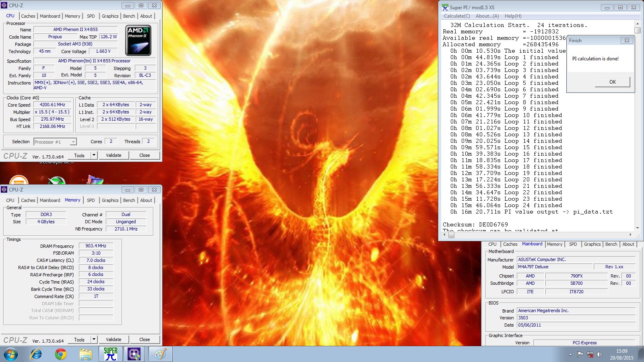Viewport: 644px width, 362px height.
Task: Open Caches tab in Memory CPU-Z window
Action: (28, 200)
